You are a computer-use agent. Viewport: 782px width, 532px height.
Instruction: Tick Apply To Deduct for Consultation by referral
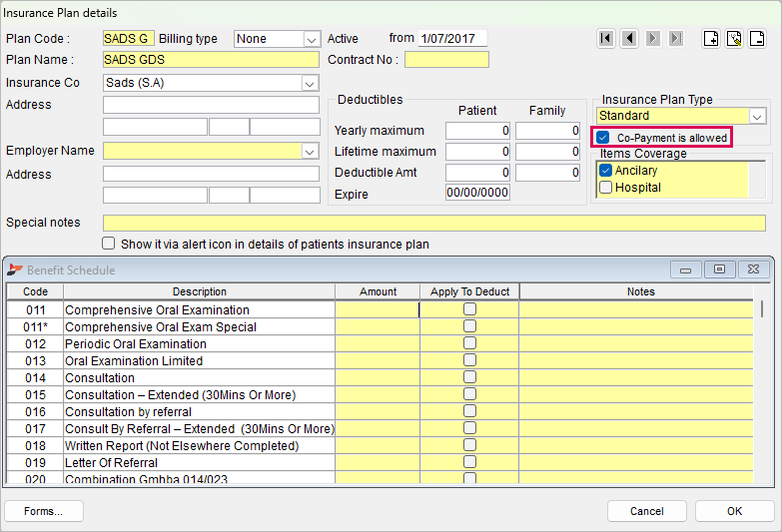click(x=469, y=411)
